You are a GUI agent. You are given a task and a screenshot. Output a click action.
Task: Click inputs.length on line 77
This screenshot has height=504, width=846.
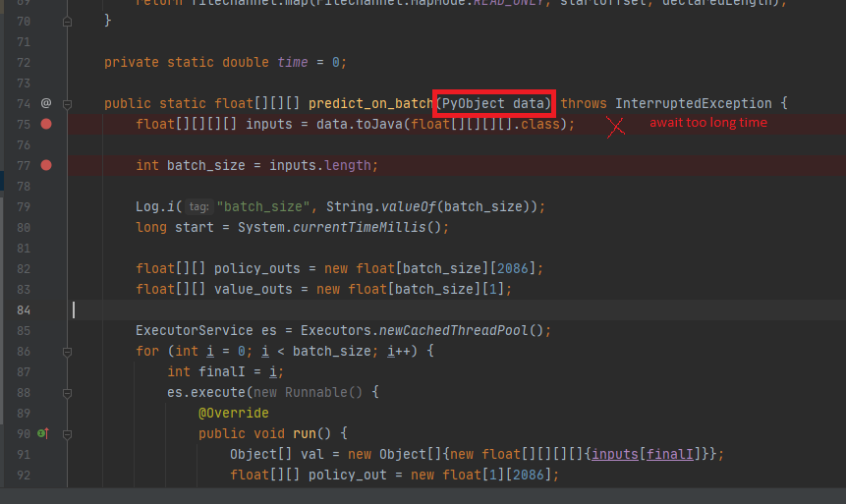click(x=320, y=165)
